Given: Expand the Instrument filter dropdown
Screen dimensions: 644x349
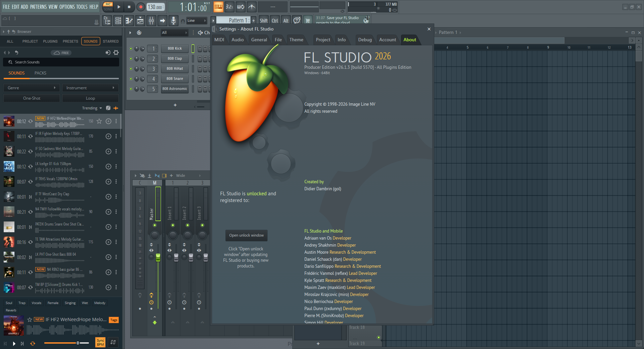Looking at the screenshot, I should coord(90,88).
